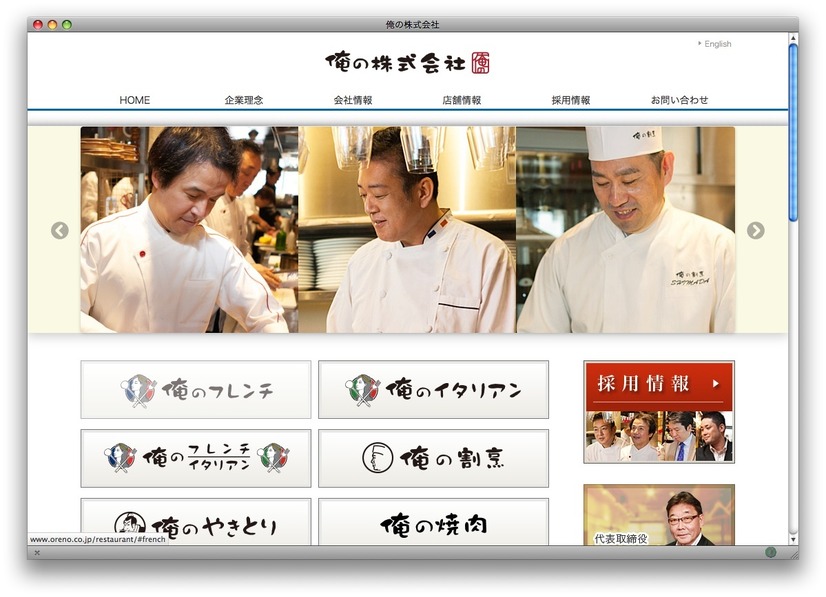826x597 pixels.
Task: Click the left chef photo in carousel
Action: tap(189, 230)
